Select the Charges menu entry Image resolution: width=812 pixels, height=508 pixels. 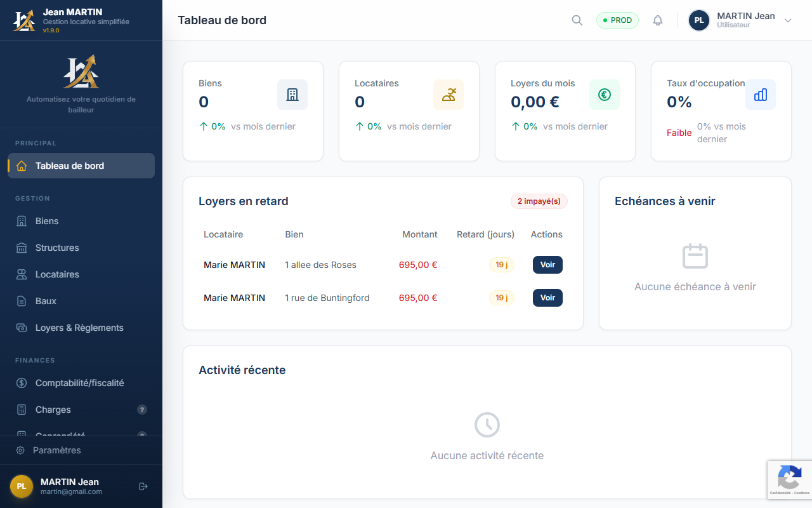tap(53, 410)
